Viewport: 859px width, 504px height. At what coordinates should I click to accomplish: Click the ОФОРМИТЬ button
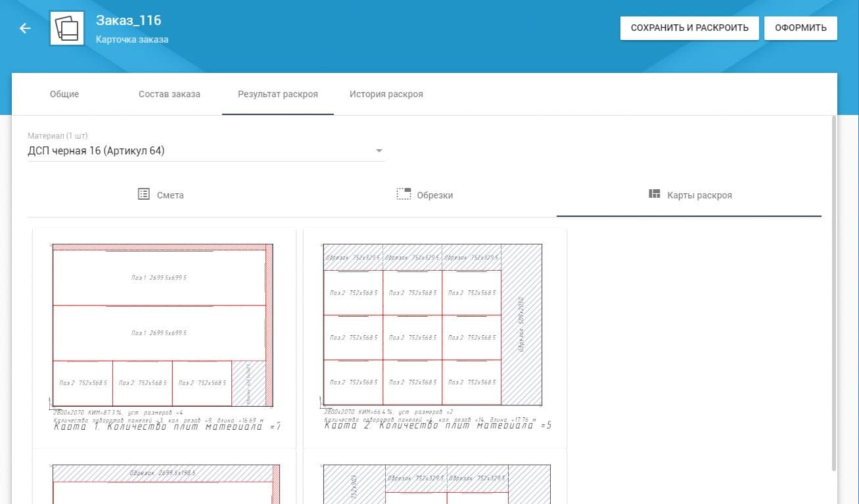click(801, 28)
